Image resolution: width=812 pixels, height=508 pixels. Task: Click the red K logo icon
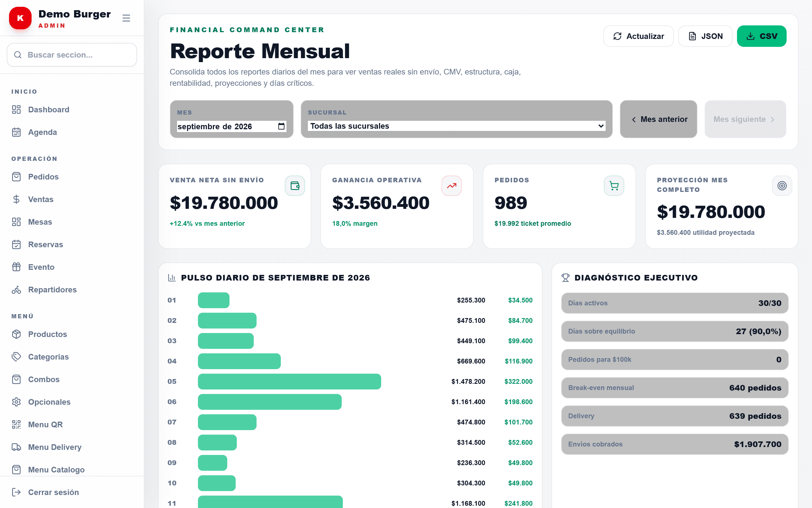(20, 18)
